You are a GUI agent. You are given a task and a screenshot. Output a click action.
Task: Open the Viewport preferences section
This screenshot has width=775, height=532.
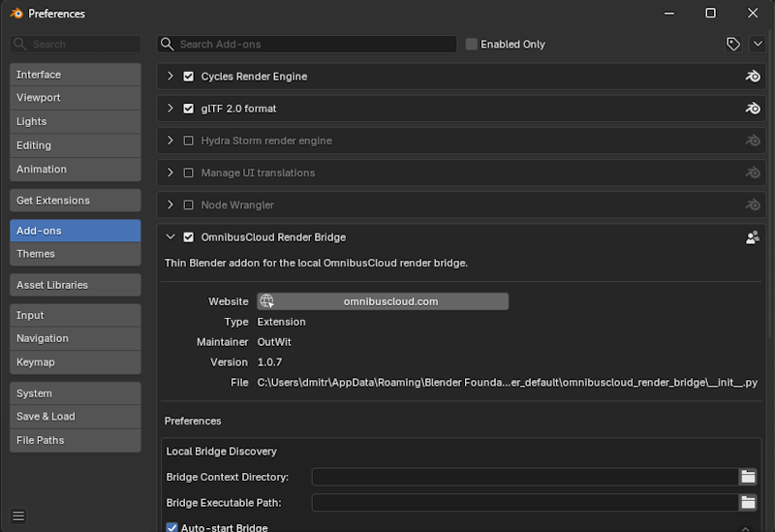coord(76,98)
